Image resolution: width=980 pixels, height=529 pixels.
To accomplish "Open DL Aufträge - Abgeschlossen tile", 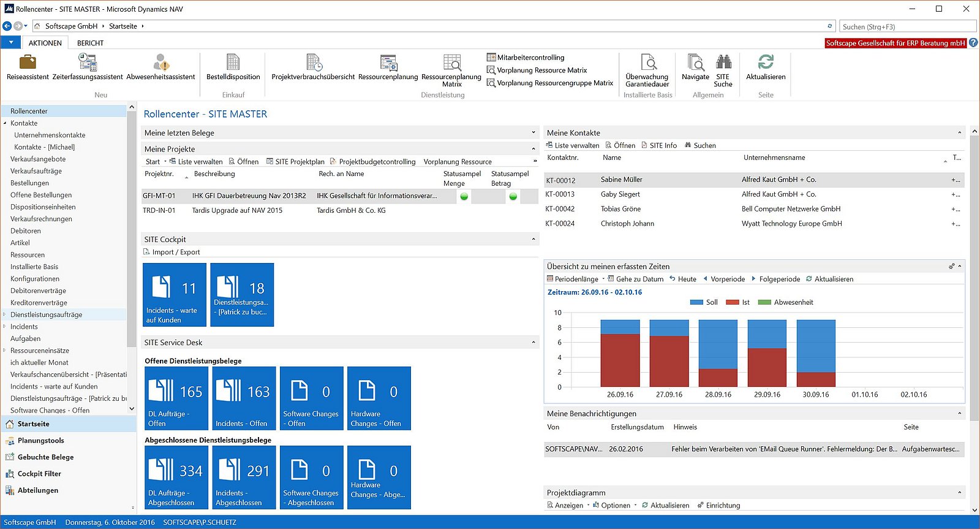I will [x=176, y=478].
